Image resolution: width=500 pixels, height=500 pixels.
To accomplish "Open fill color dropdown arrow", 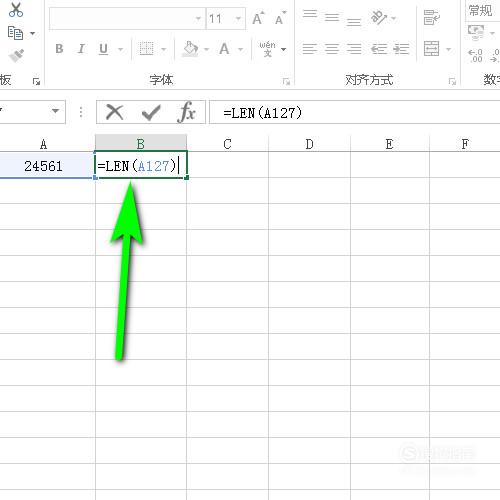I will (207, 49).
